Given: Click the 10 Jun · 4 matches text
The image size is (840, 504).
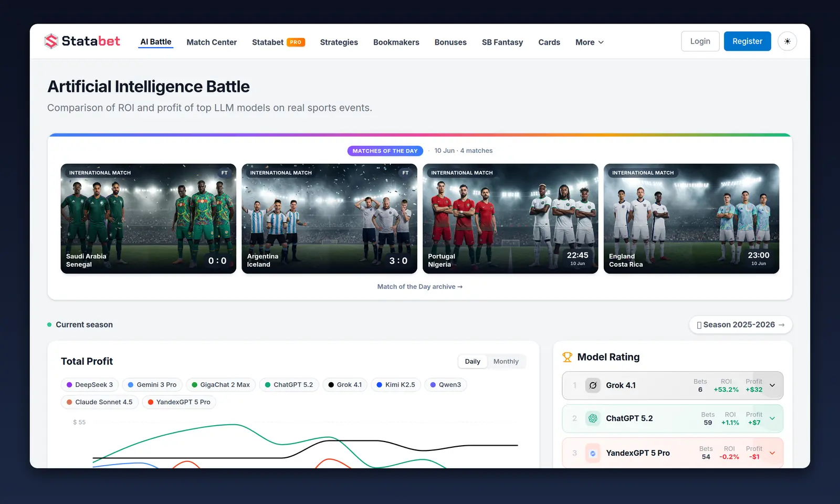Looking at the screenshot, I should pos(464,151).
